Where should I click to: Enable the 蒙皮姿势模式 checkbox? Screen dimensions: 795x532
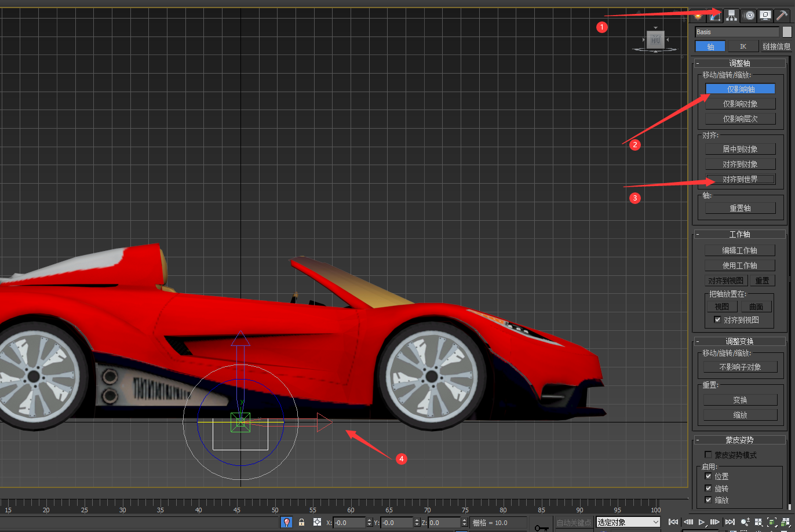(x=708, y=455)
